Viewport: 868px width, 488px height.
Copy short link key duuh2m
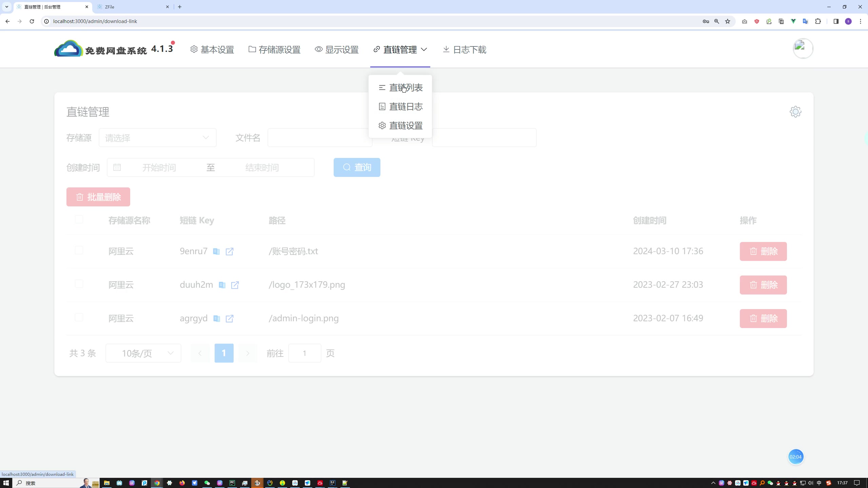[222, 285]
